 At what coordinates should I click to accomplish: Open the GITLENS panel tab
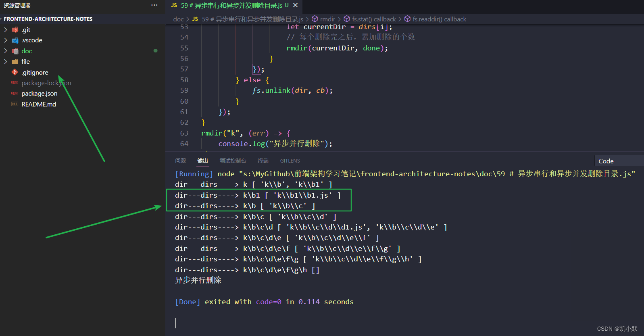click(x=290, y=161)
